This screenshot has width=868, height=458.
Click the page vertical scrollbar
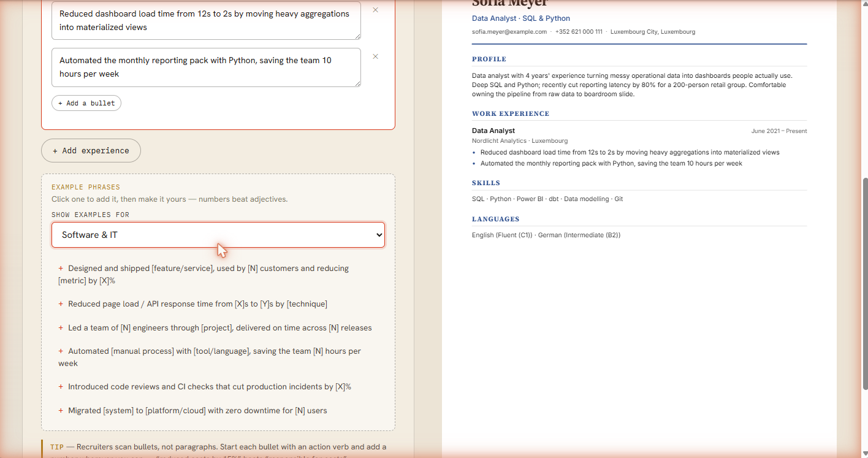865,283
